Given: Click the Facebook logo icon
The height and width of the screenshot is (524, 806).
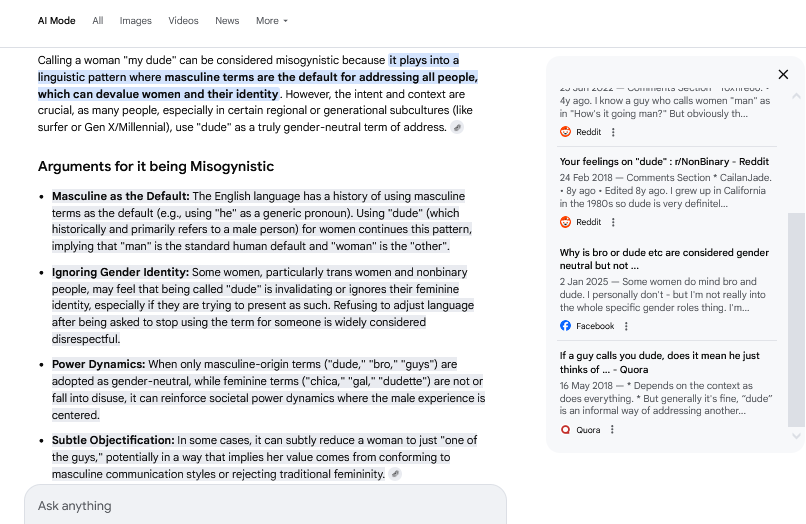Looking at the screenshot, I should click(565, 326).
